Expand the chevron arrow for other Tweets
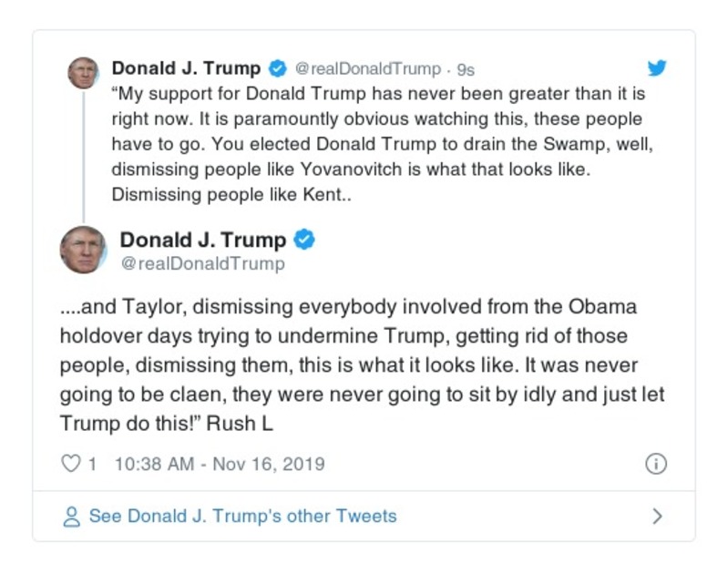 658,517
